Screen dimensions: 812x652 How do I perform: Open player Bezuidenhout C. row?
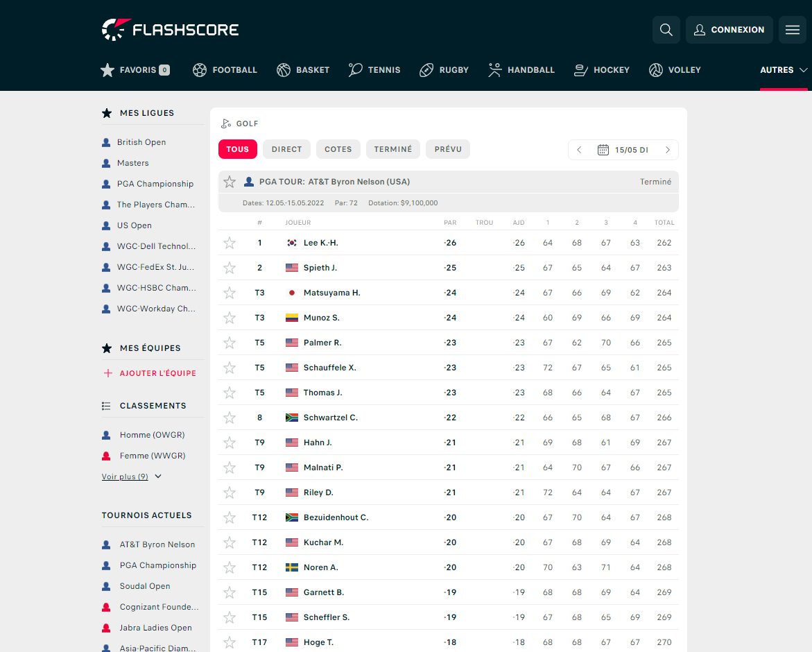click(x=449, y=517)
